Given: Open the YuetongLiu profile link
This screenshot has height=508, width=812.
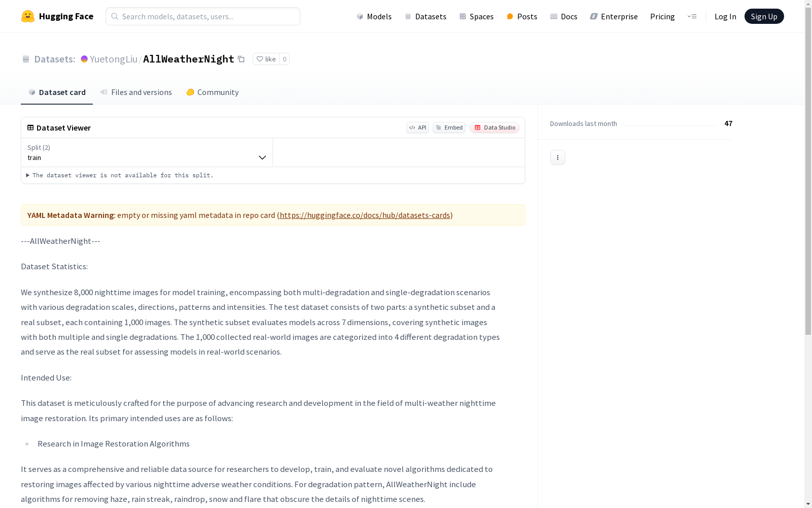Looking at the screenshot, I should (114, 59).
